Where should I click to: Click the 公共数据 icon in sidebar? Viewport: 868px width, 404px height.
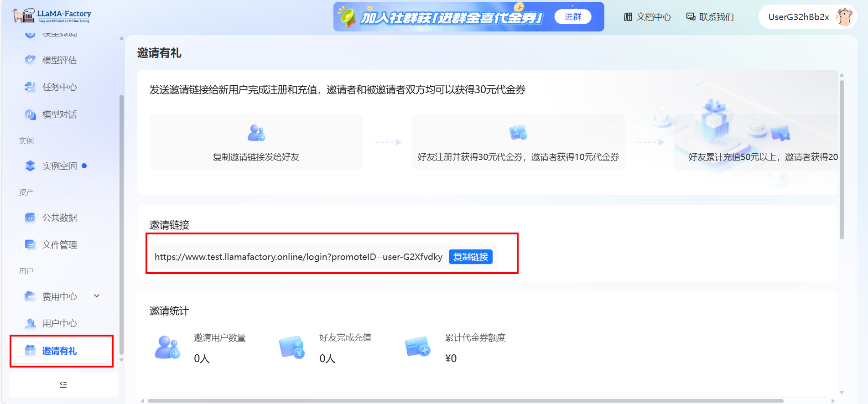click(30, 218)
